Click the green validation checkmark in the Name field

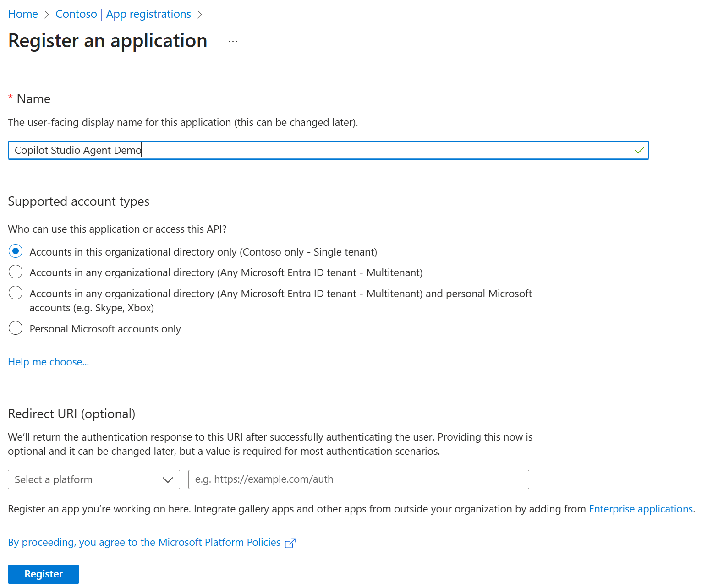coord(639,150)
